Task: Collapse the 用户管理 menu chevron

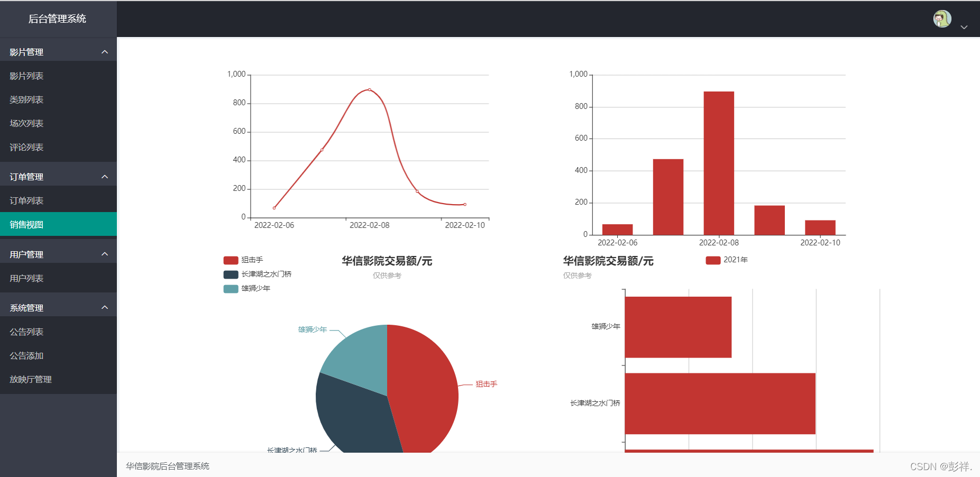Action: coord(105,254)
